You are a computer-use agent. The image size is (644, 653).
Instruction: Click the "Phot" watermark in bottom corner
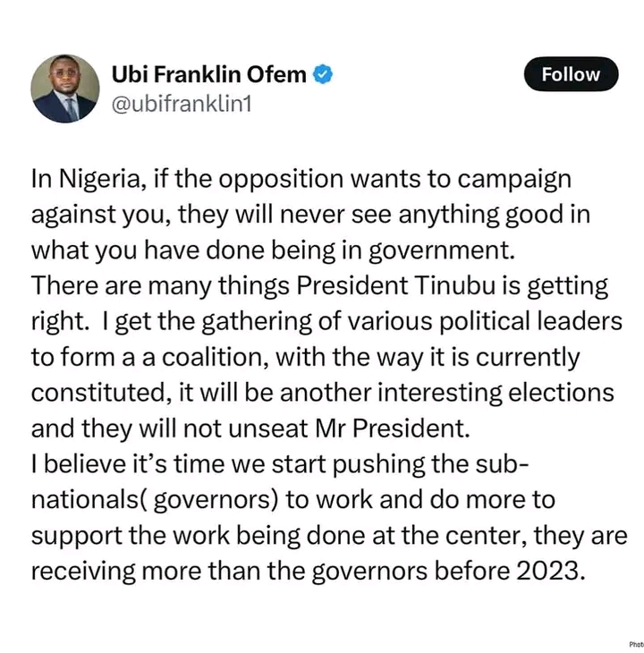tap(634, 644)
